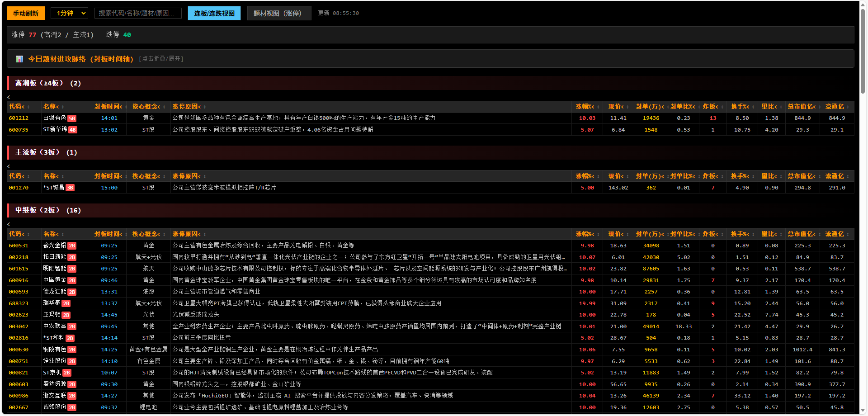Click the small arrow above 中继板 table
Image resolution: width=868 pixels, height=416 pixels.
(x=9, y=224)
